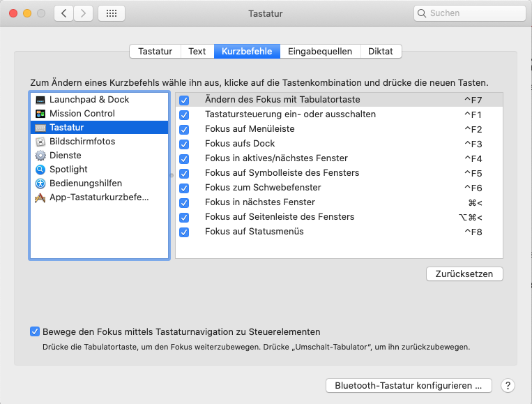This screenshot has width=532, height=404.
Task: Go forward with the right arrow
Action: (83, 13)
